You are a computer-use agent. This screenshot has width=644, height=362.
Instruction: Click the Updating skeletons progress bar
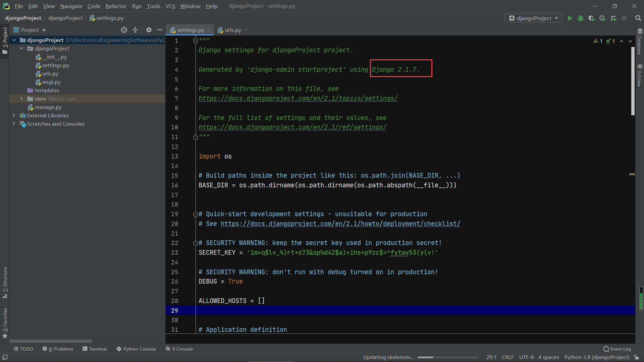pos(448,357)
